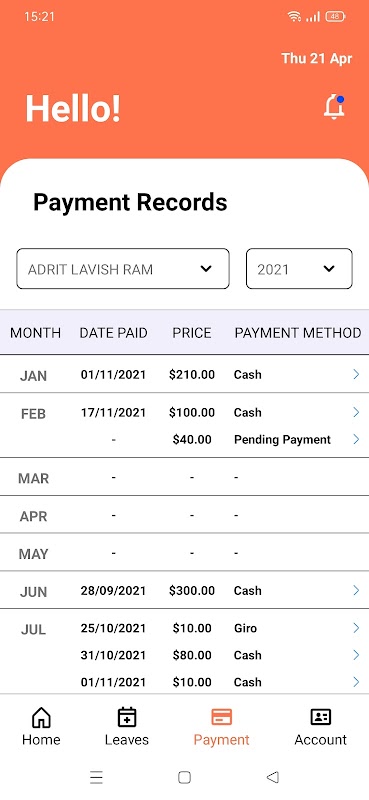The image size is (369, 800).
Task: Select the 01/11/2021 JUL $10.00 Cash row arrow
Action: click(x=356, y=682)
